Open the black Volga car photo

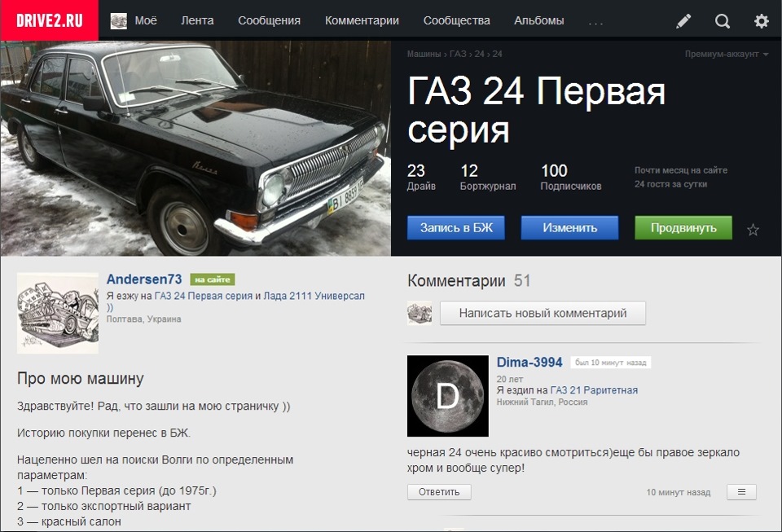(x=195, y=148)
